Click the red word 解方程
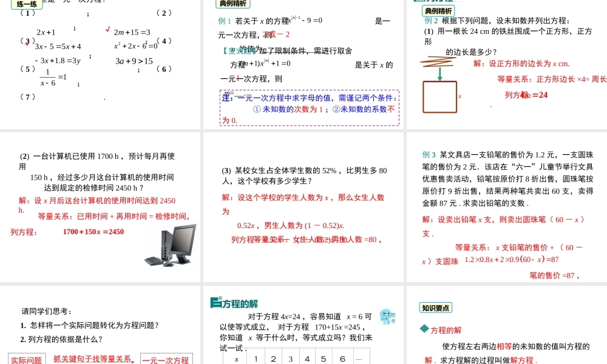Viewport: 607px width, 364px height. [x=522, y=360]
